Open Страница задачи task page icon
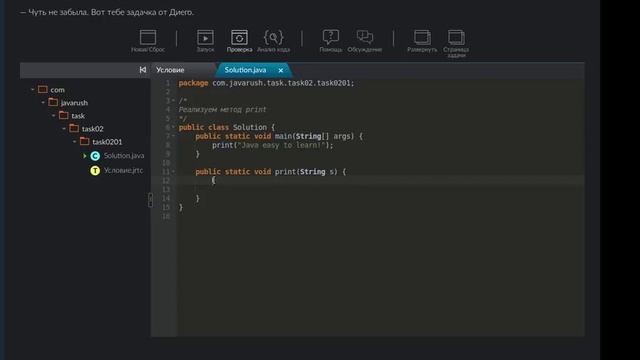 456,37
